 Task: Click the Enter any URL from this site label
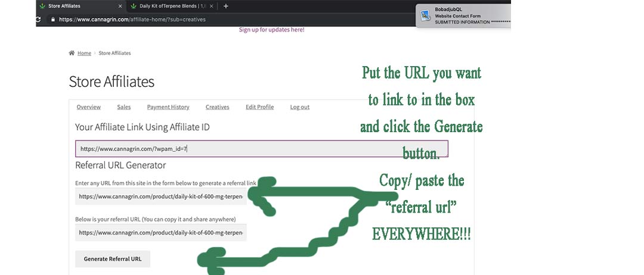(x=166, y=183)
